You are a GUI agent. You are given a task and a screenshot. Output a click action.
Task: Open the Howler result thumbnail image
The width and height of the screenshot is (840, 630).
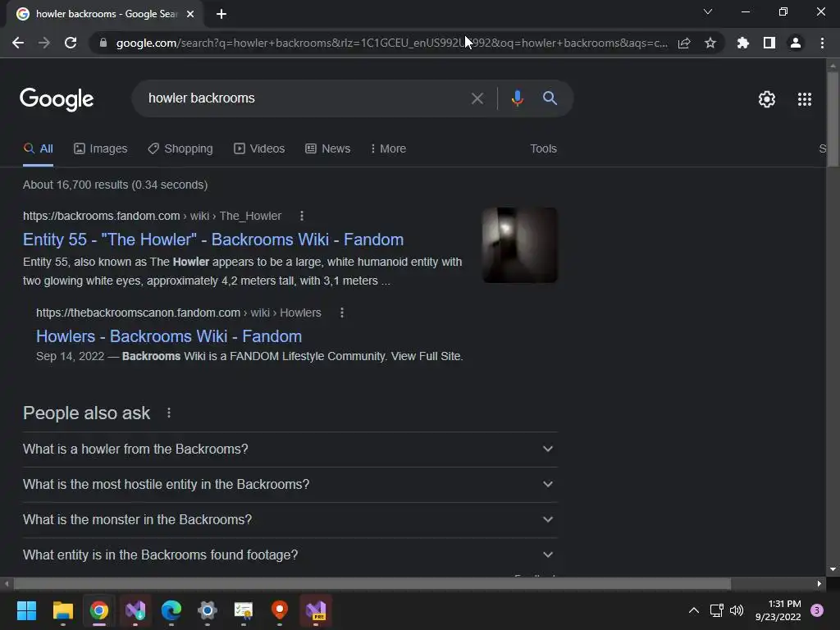click(519, 244)
